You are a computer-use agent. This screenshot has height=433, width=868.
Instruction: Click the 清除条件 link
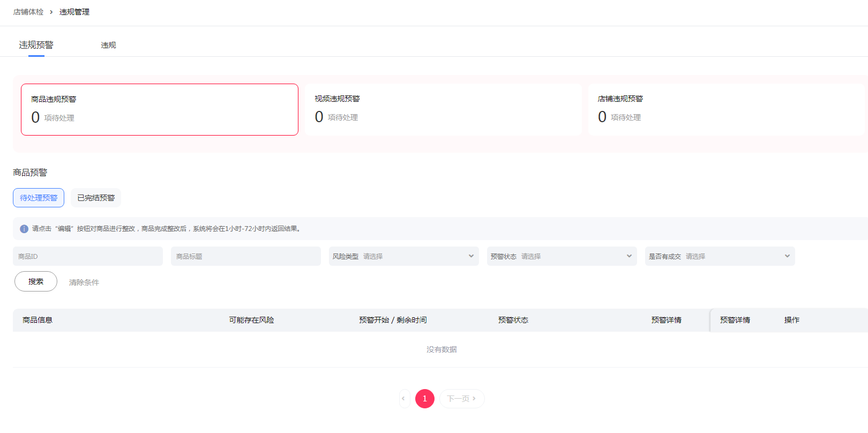(x=84, y=282)
